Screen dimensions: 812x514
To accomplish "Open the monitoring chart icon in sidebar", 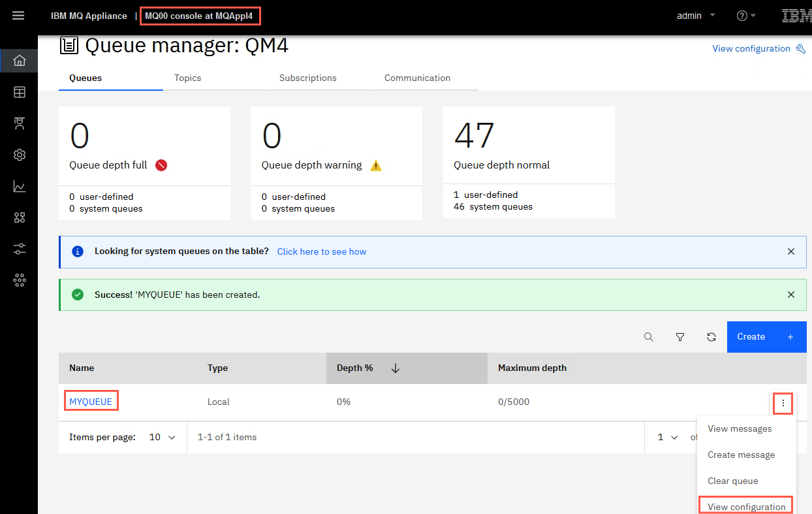I will 20,186.
